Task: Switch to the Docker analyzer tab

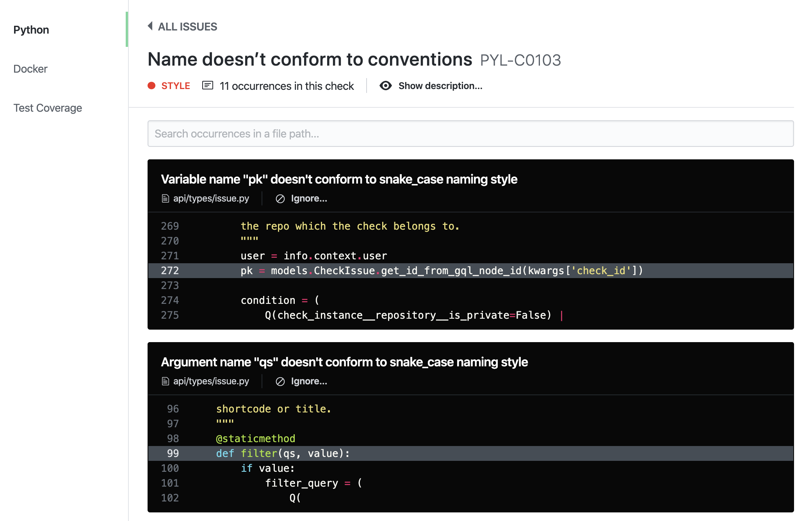Action: pyautogui.click(x=30, y=69)
